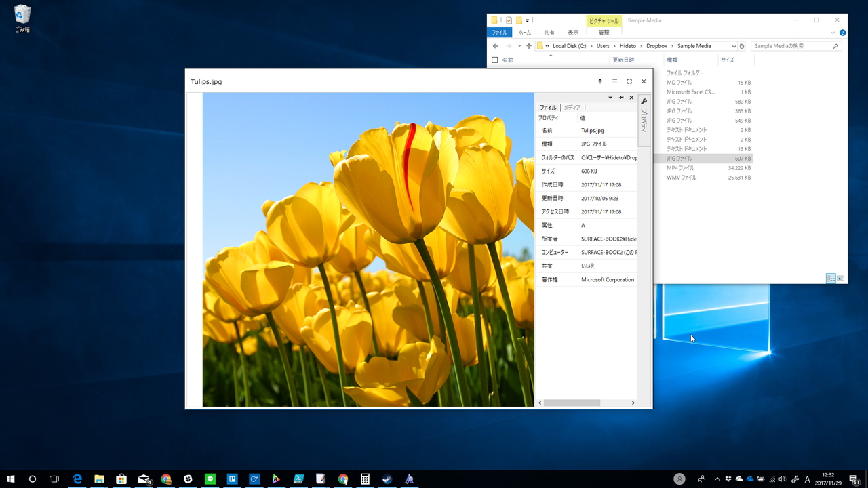Select the MP4 ファイル 34,222 KB row

[x=703, y=168]
